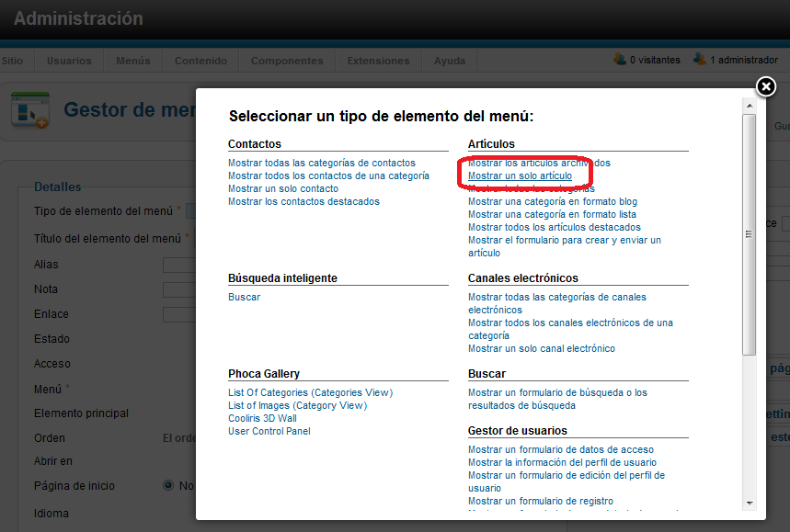
Task: Click Mostrar un formulario de registro
Action: (543, 501)
